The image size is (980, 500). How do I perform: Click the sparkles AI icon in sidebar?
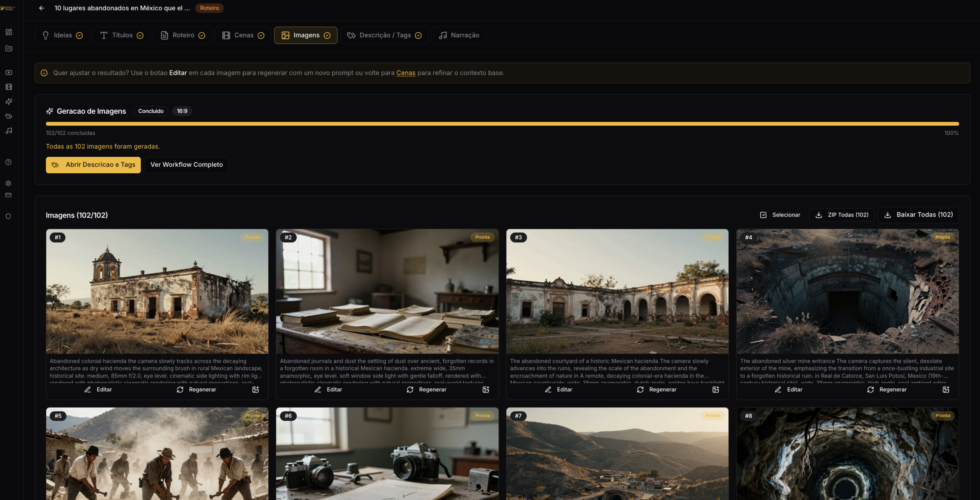(9, 101)
